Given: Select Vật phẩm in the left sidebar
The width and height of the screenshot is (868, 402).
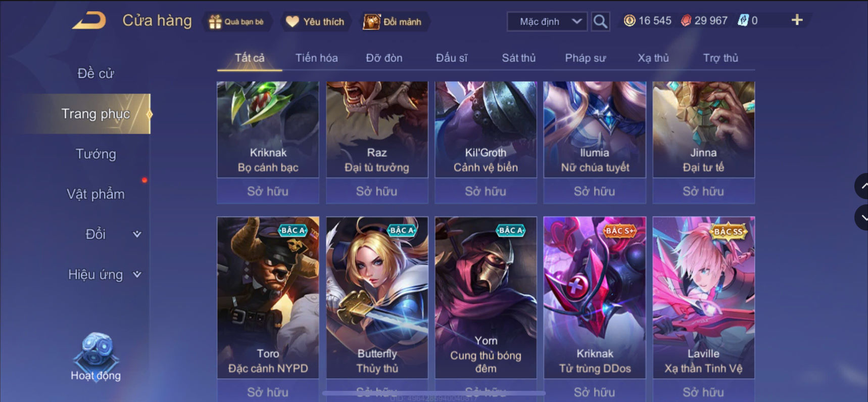Looking at the screenshot, I should click(x=95, y=194).
